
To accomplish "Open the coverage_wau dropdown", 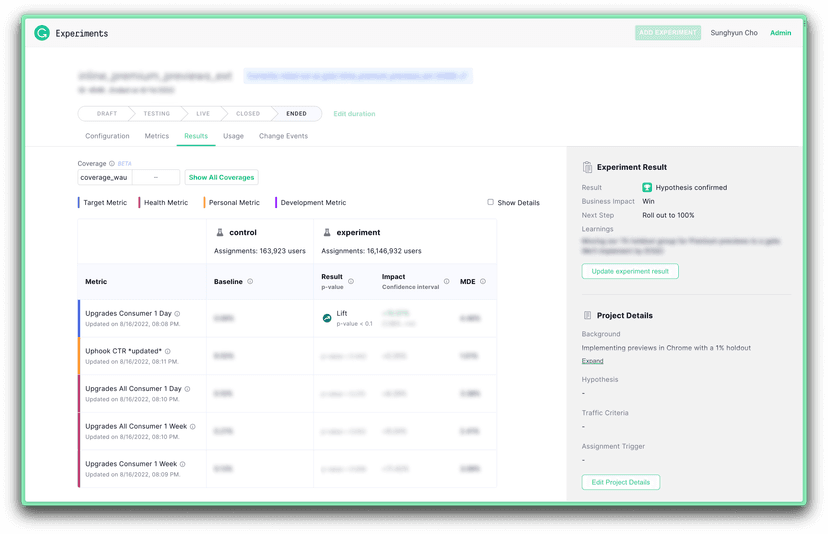I will pos(105,177).
